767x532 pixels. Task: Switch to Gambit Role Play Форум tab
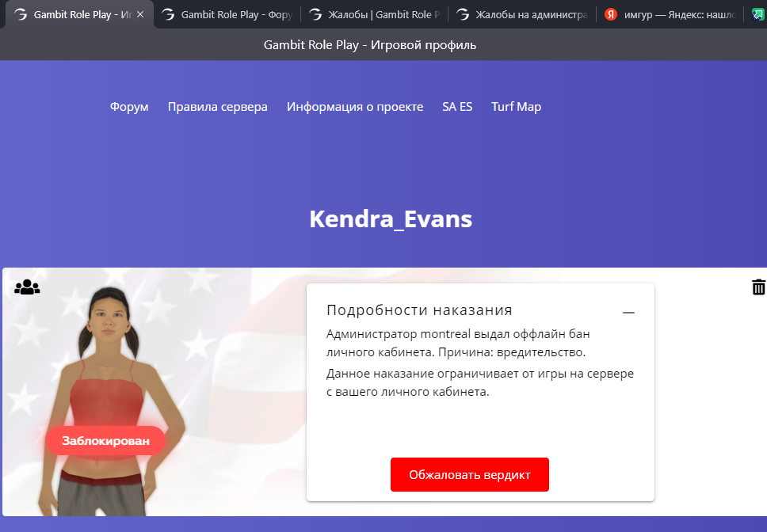click(227, 15)
